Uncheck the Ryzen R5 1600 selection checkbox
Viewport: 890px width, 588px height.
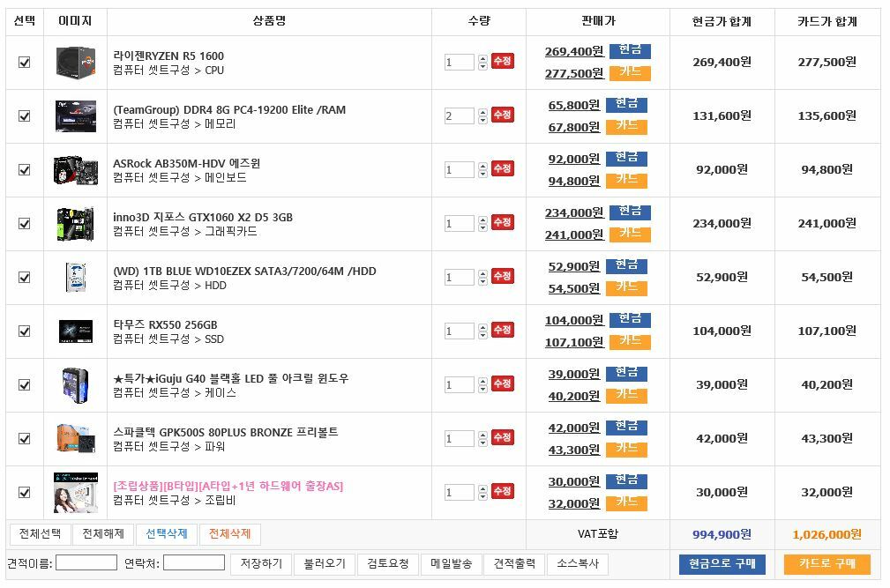coord(25,62)
